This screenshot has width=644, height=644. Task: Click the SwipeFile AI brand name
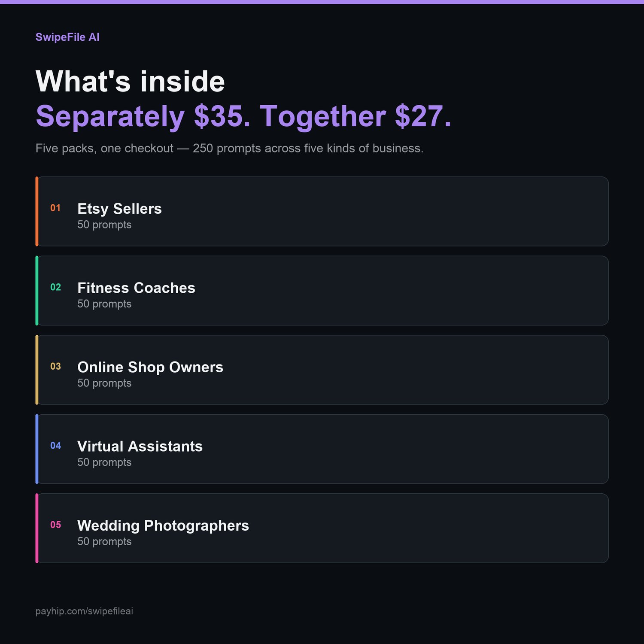67,37
